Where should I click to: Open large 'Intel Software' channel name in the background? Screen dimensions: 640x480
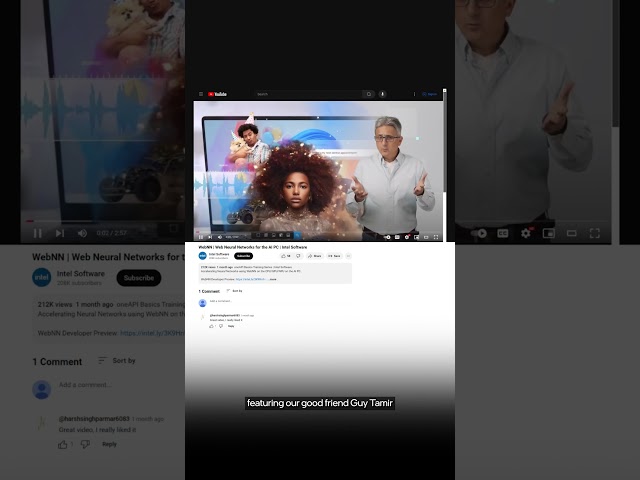(x=80, y=273)
